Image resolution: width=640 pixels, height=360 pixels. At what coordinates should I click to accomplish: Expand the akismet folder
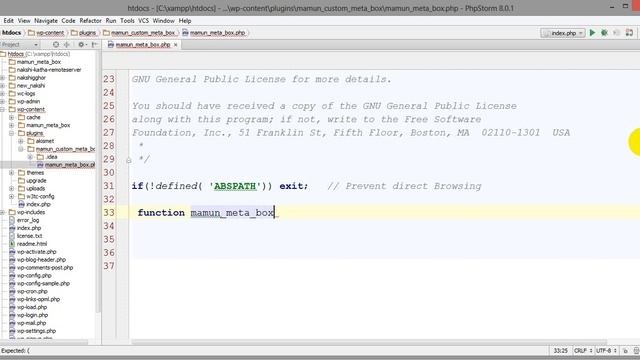pyautogui.click(x=21, y=141)
